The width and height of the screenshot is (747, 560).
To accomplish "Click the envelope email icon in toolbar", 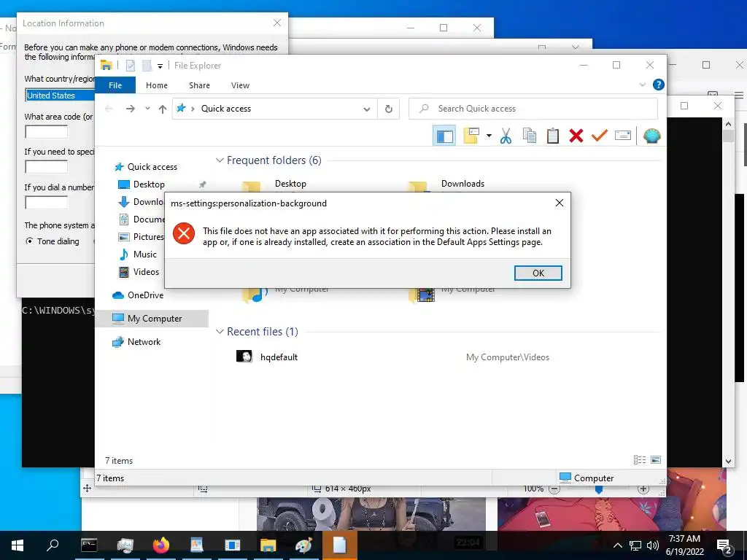I will point(623,136).
